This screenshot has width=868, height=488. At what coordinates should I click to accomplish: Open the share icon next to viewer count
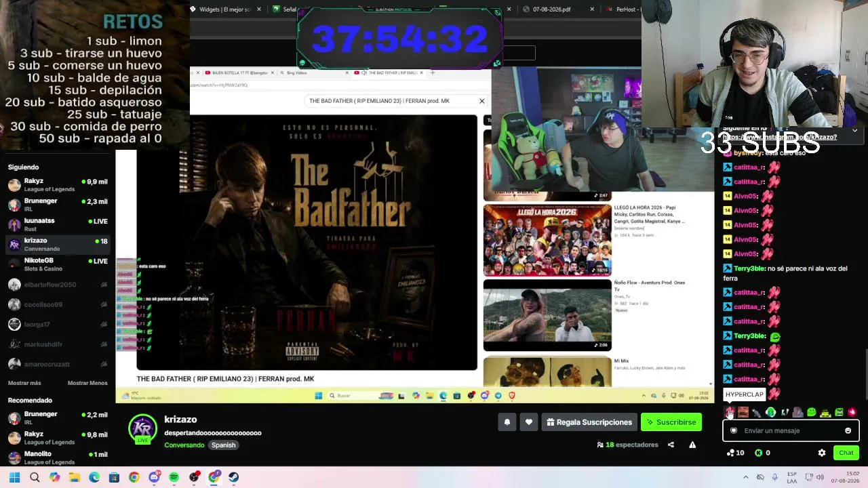[x=671, y=445]
